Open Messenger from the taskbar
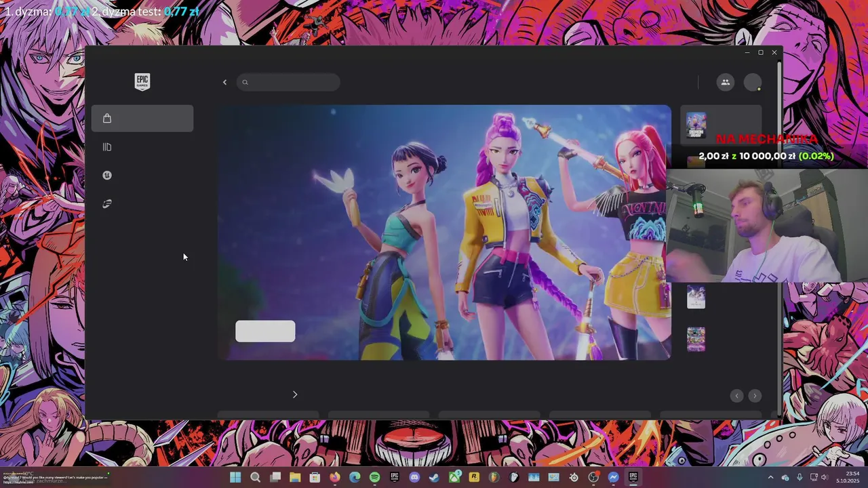The width and height of the screenshot is (868, 488). click(613, 477)
